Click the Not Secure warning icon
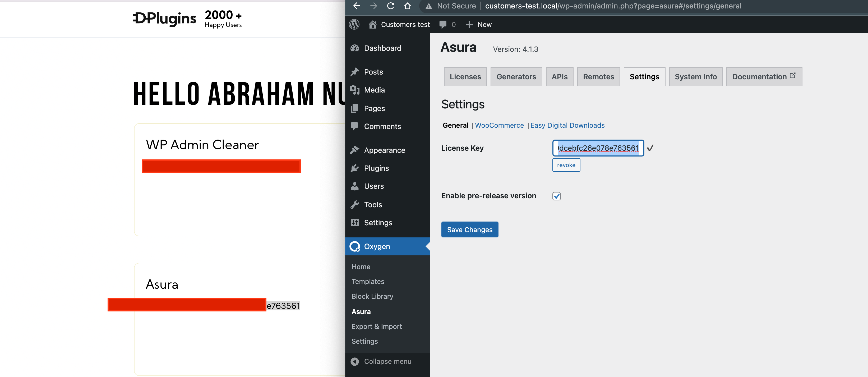 pos(429,6)
